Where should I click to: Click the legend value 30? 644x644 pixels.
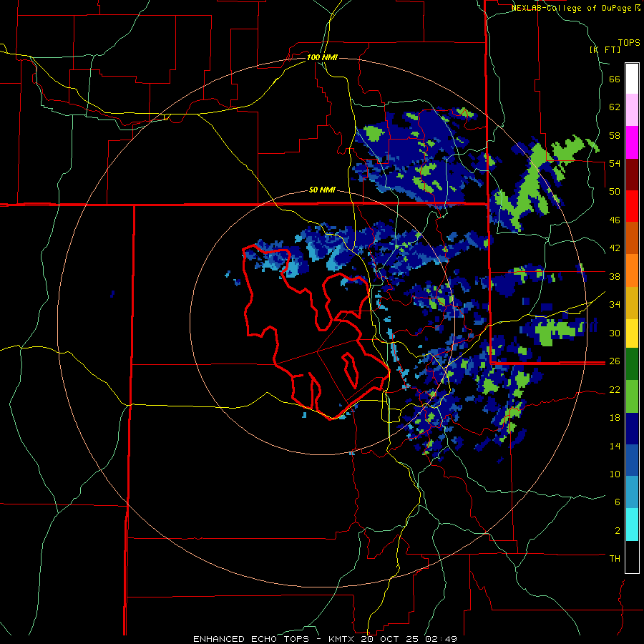[x=615, y=333]
